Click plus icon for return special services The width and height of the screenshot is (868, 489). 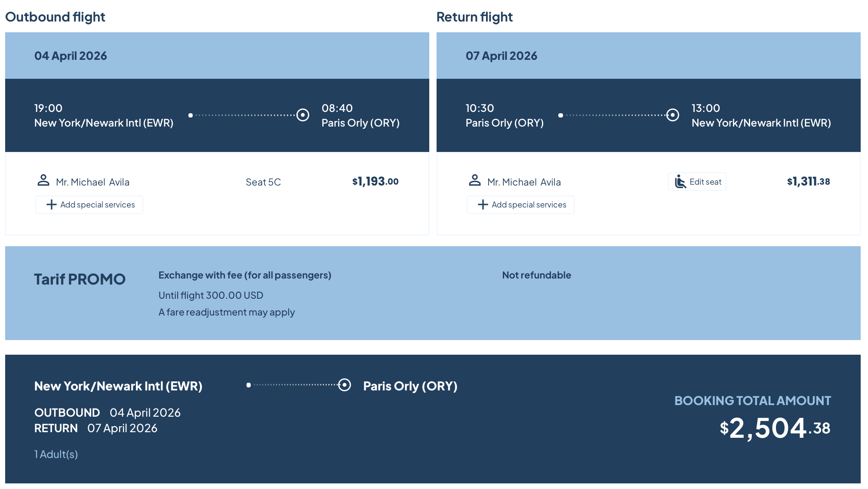click(x=483, y=204)
